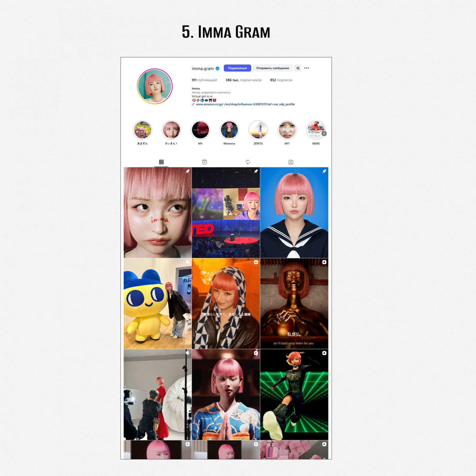Click the suggest similar accounts icon

coord(298,68)
